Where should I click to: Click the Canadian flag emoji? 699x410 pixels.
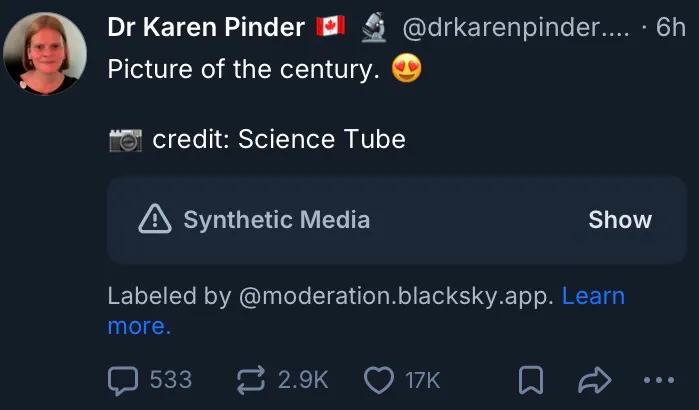pos(330,29)
